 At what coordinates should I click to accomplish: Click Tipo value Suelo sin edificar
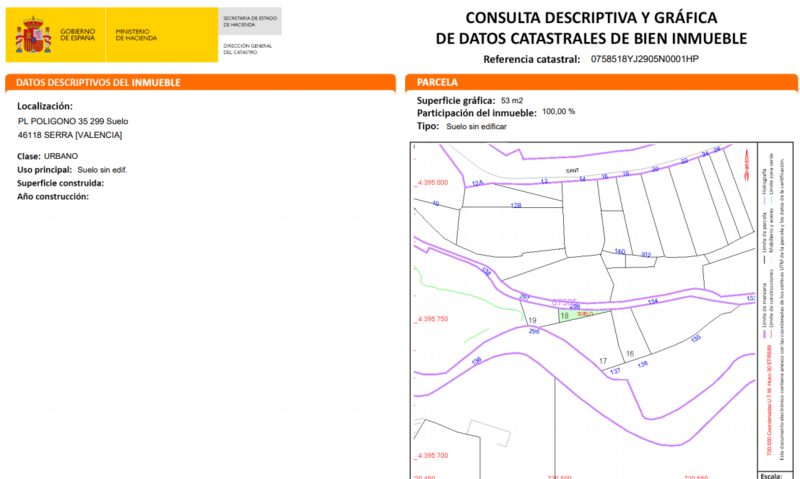click(x=477, y=127)
